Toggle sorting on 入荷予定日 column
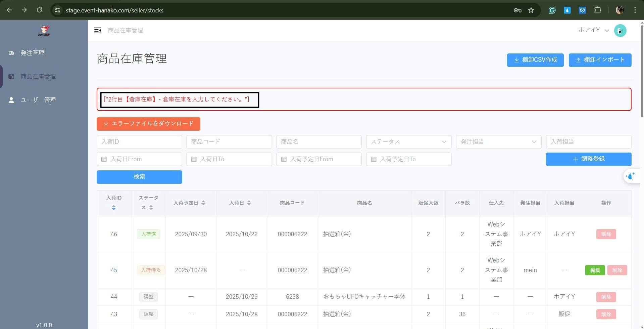The width and height of the screenshot is (644, 329). tap(203, 203)
